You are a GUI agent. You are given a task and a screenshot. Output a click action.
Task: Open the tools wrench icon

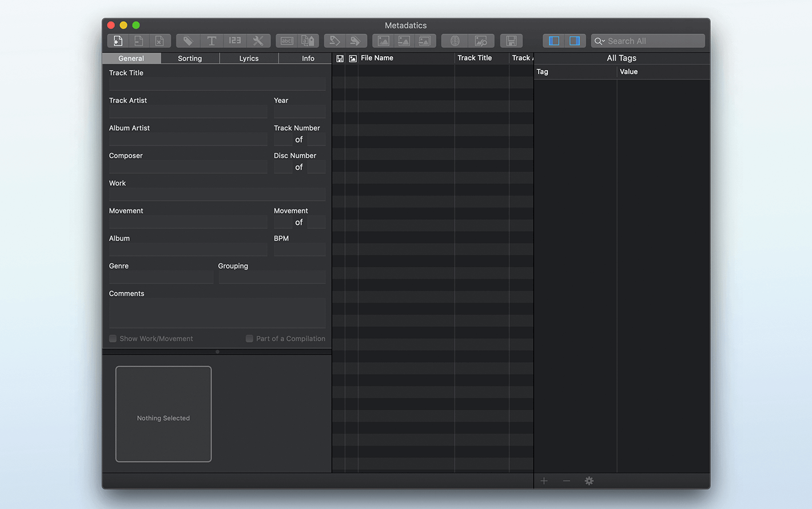(258, 41)
